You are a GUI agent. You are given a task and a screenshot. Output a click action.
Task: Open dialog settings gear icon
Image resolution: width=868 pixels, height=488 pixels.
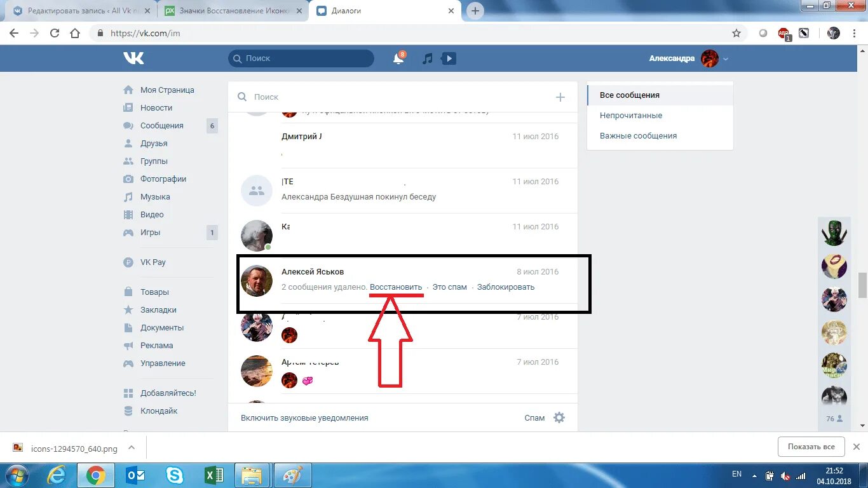(x=559, y=417)
